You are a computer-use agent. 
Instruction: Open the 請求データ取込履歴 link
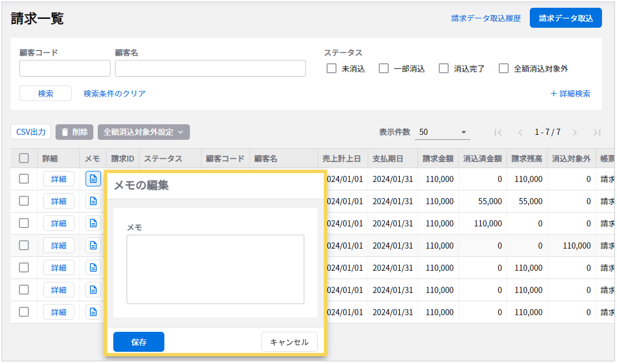tap(486, 18)
